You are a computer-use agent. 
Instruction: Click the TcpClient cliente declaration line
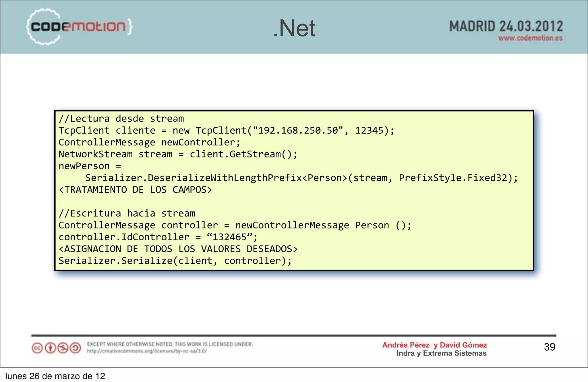click(227, 130)
